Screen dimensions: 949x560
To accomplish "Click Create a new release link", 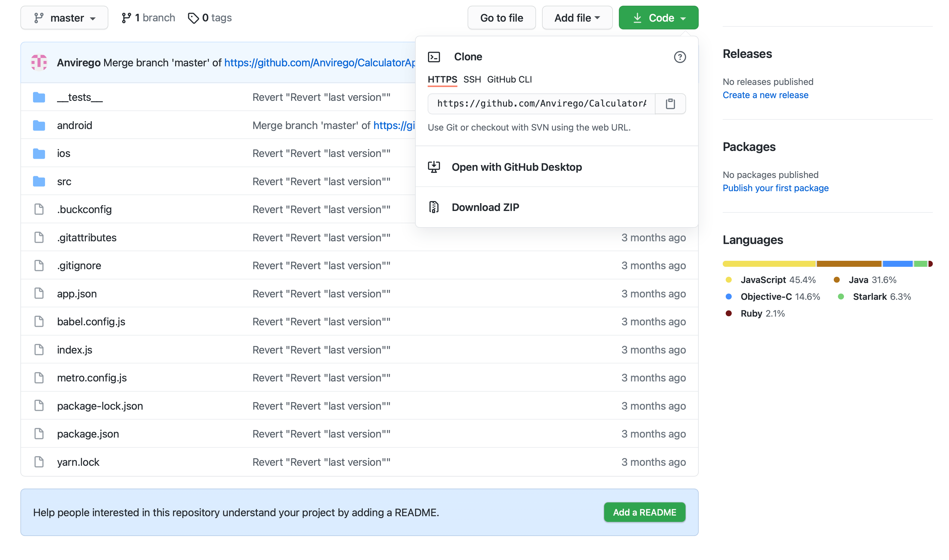I will tap(765, 95).
